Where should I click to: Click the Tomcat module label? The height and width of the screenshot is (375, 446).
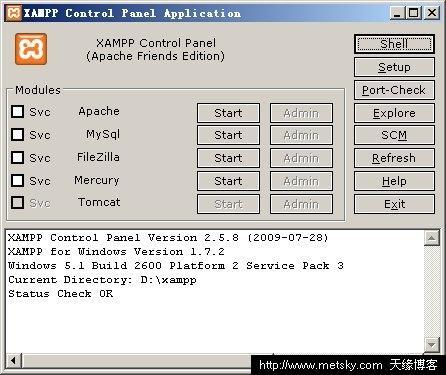[x=99, y=202]
